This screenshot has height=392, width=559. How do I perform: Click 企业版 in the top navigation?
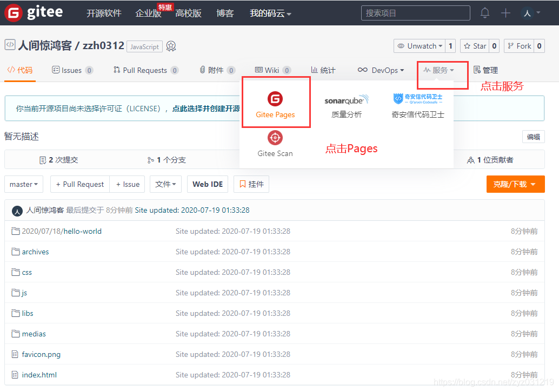(x=148, y=13)
